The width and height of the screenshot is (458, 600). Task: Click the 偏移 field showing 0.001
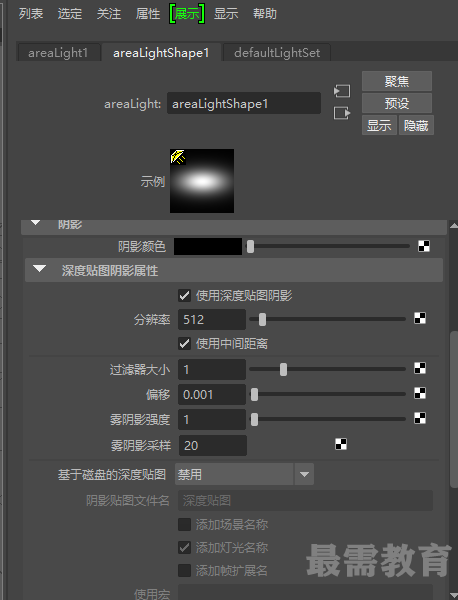[x=212, y=395]
